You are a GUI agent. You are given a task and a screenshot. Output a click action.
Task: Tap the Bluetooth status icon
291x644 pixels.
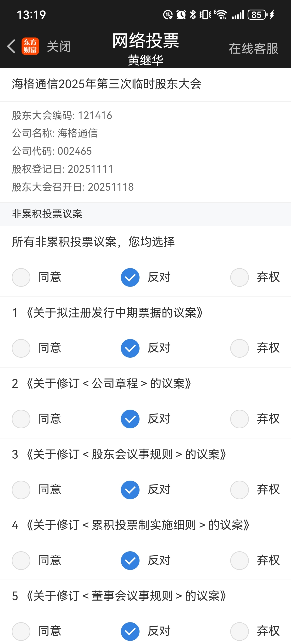point(193,15)
